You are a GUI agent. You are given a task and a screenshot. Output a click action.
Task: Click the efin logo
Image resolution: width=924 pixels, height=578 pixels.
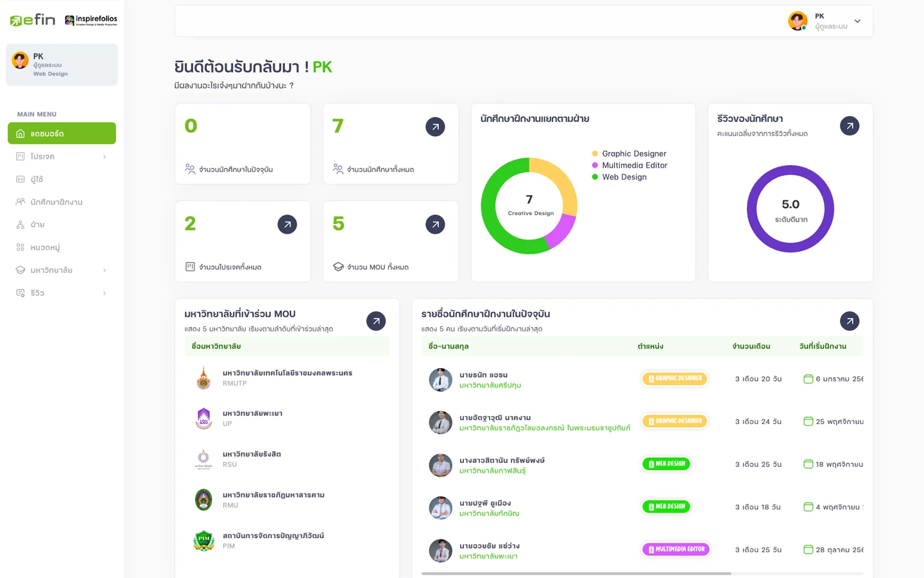tap(33, 20)
